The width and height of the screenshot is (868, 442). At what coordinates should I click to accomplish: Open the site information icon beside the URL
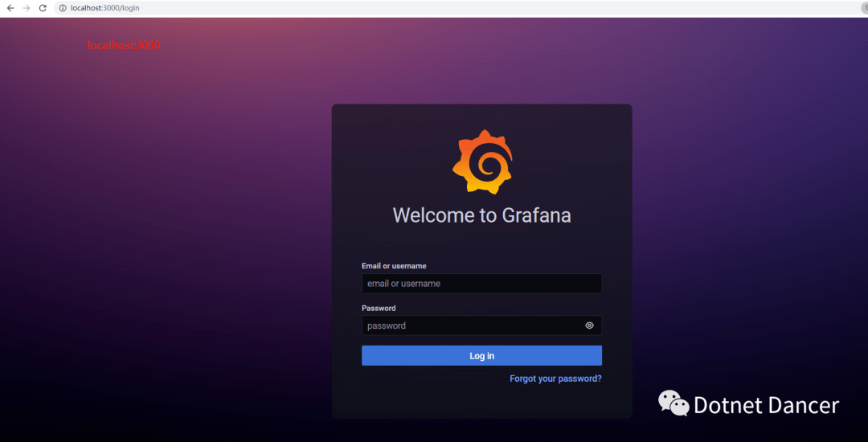pos(63,8)
